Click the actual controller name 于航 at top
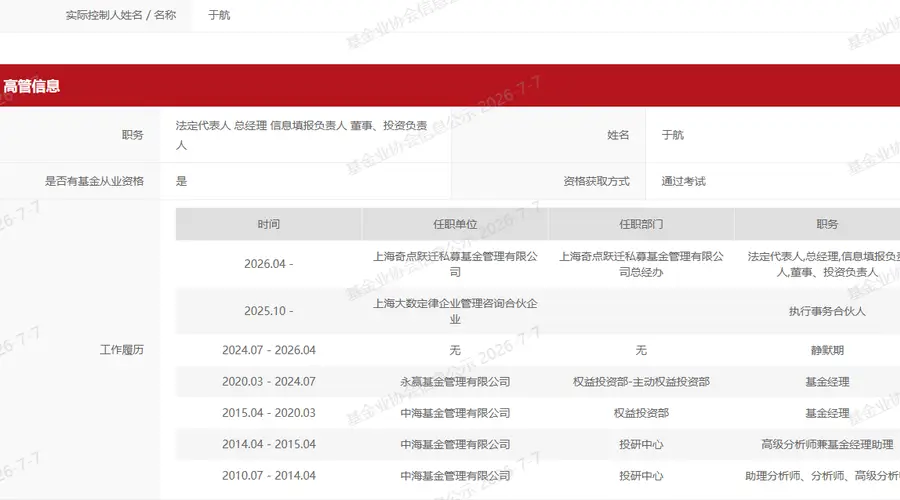The height and width of the screenshot is (500, 900). (219, 15)
